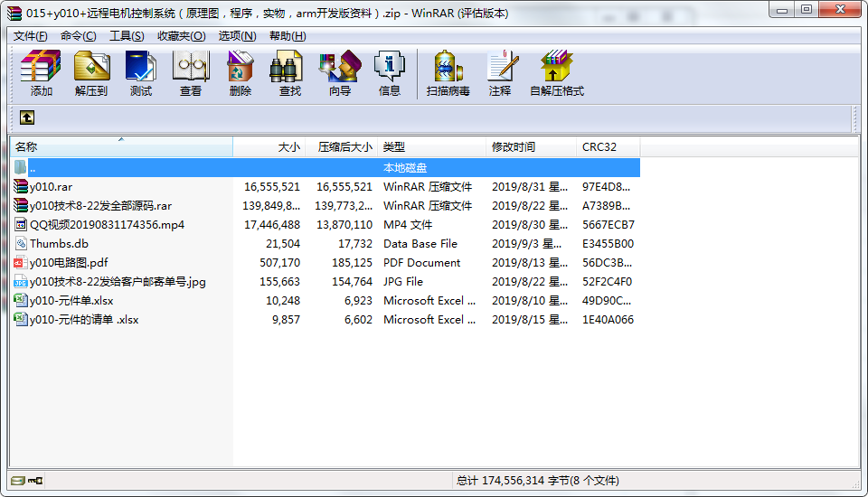Select the y010电路图.pdf file icon

click(x=21, y=262)
